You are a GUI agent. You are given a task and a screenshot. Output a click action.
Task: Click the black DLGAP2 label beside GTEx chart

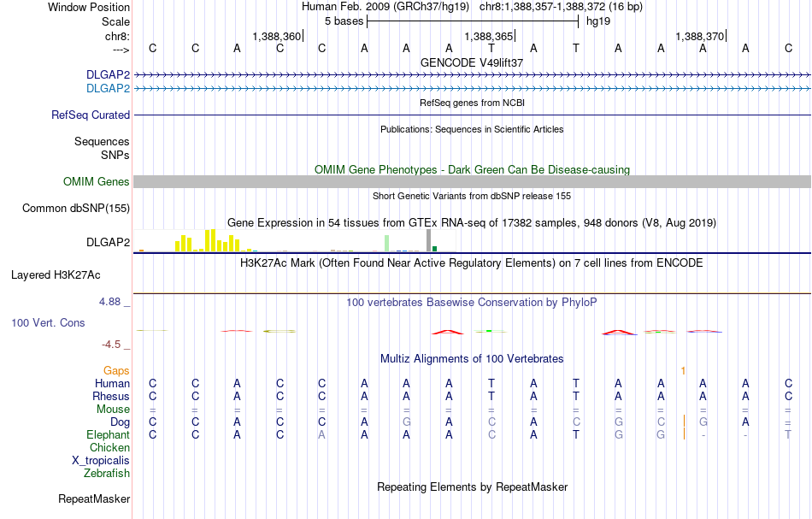click(109, 243)
